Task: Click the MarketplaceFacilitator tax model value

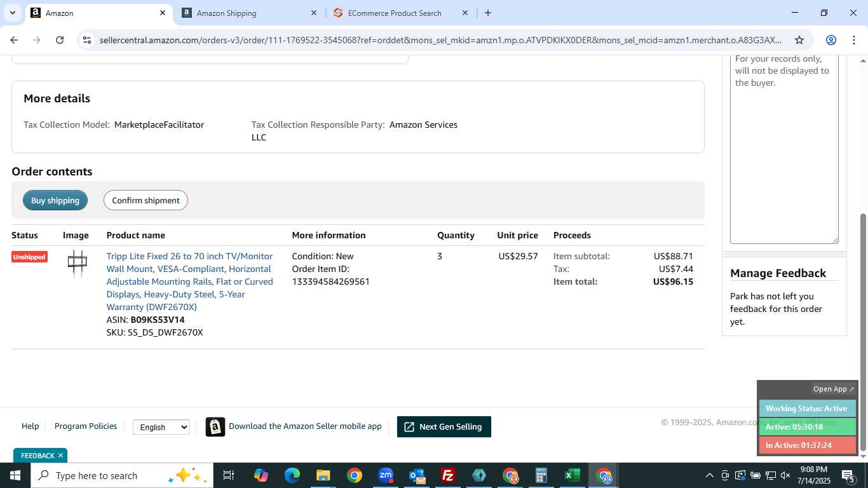Action: pos(159,125)
